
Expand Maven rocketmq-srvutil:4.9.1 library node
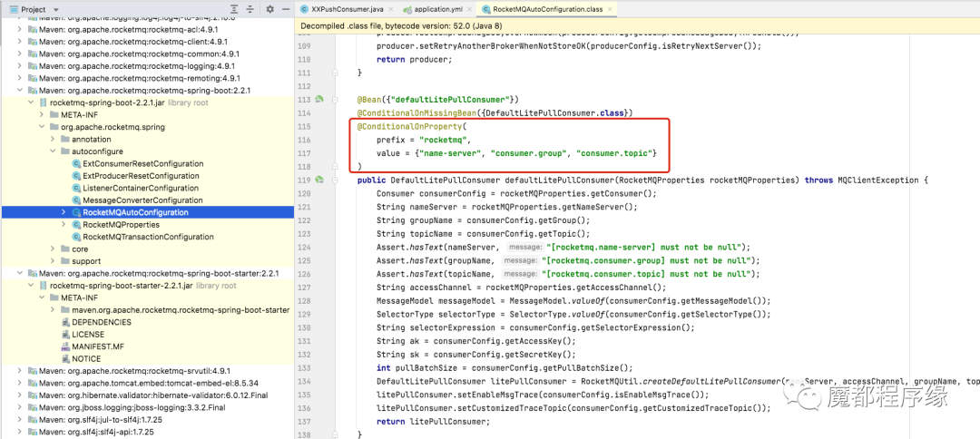(19, 371)
